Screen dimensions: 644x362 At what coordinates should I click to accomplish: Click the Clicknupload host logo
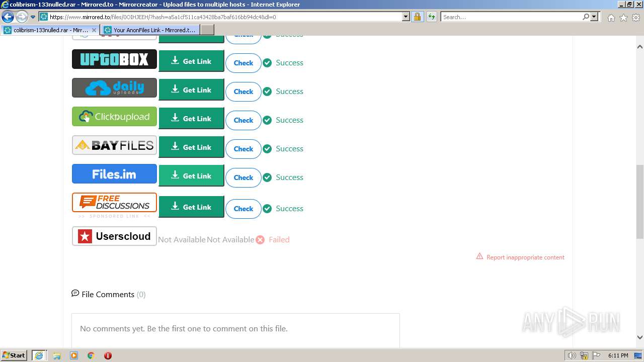coord(114,117)
